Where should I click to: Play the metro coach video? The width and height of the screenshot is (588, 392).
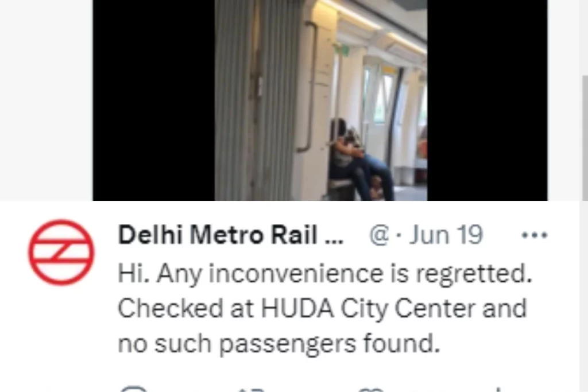(320, 100)
